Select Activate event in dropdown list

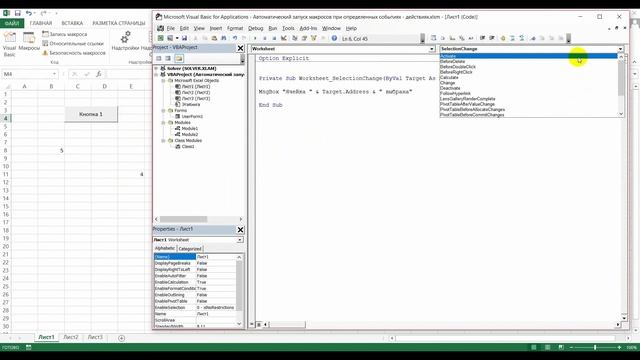tap(529, 56)
